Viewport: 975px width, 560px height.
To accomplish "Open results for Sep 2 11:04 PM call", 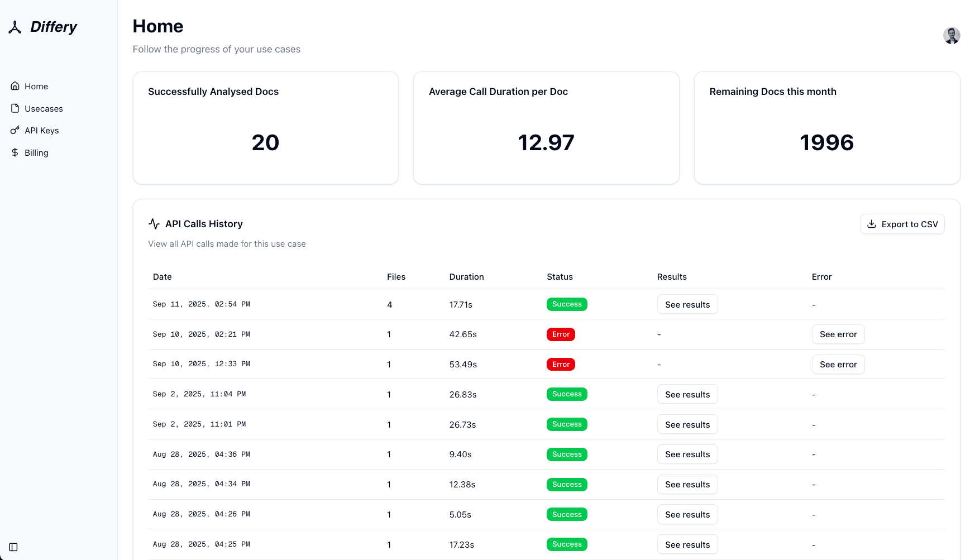I will (x=687, y=394).
